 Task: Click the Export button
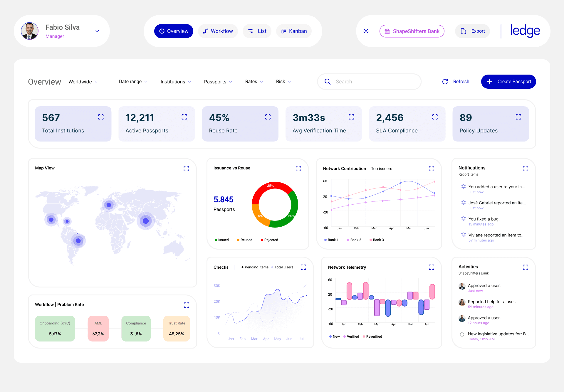click(x=472, y=31)
